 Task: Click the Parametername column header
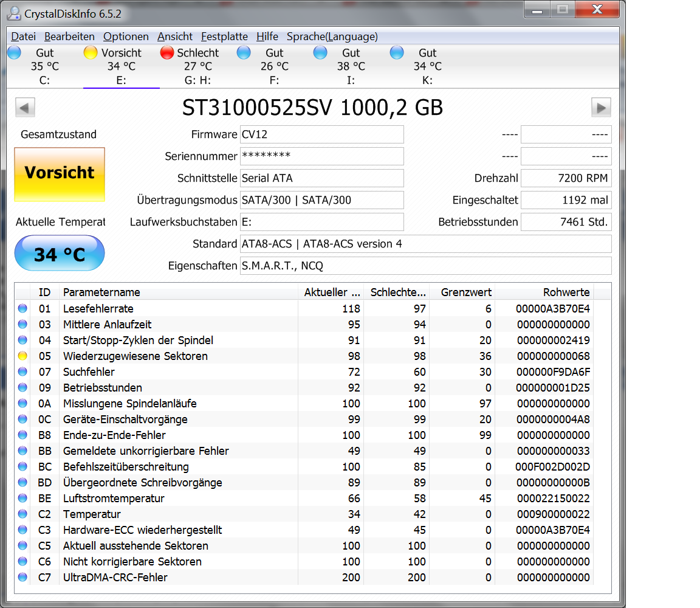point(179,292)
